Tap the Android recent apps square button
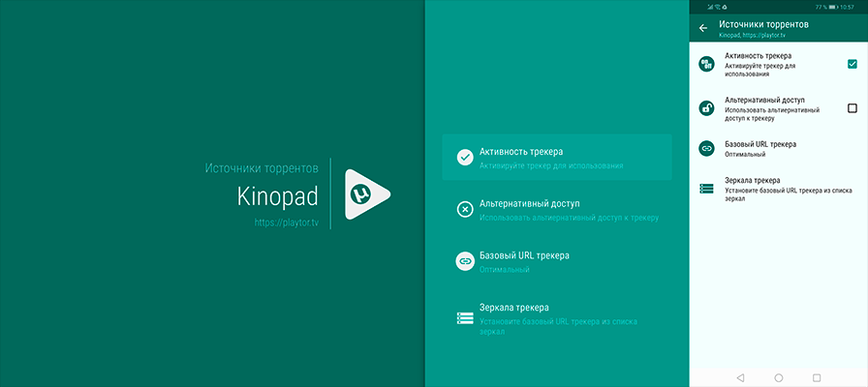Screen dimensions: 868x387 pos(817,377)
